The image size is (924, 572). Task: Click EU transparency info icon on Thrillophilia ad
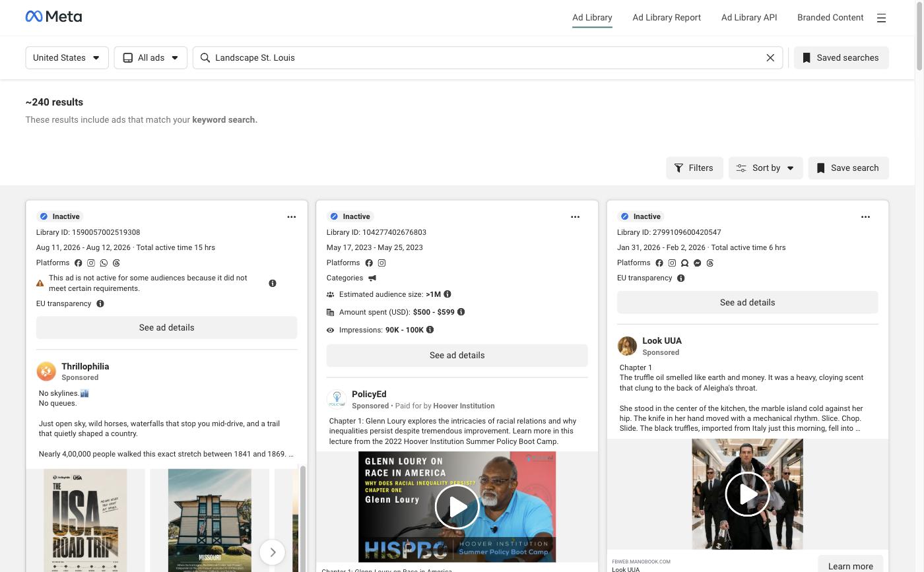100,304
